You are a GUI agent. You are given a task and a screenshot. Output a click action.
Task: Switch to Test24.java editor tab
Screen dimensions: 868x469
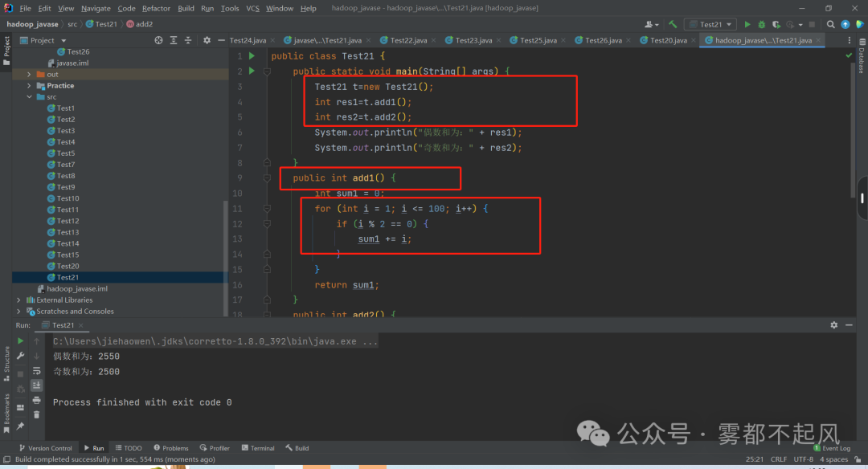pos(248,40)
